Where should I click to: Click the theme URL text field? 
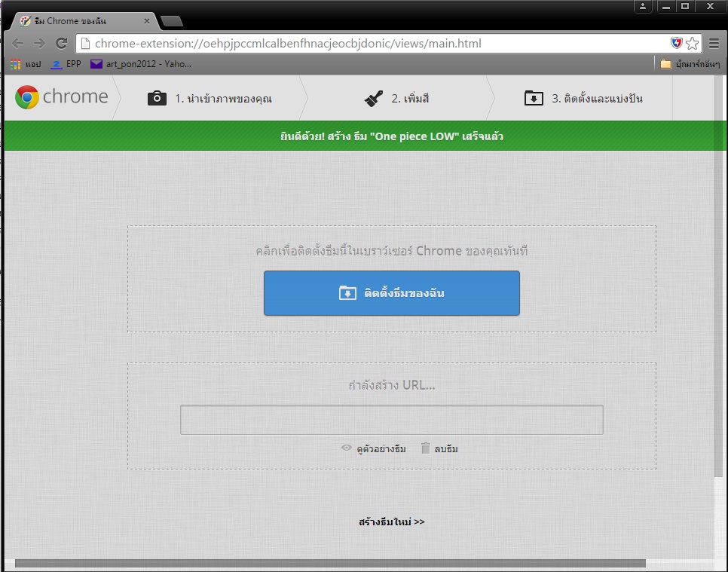(391, 420)
